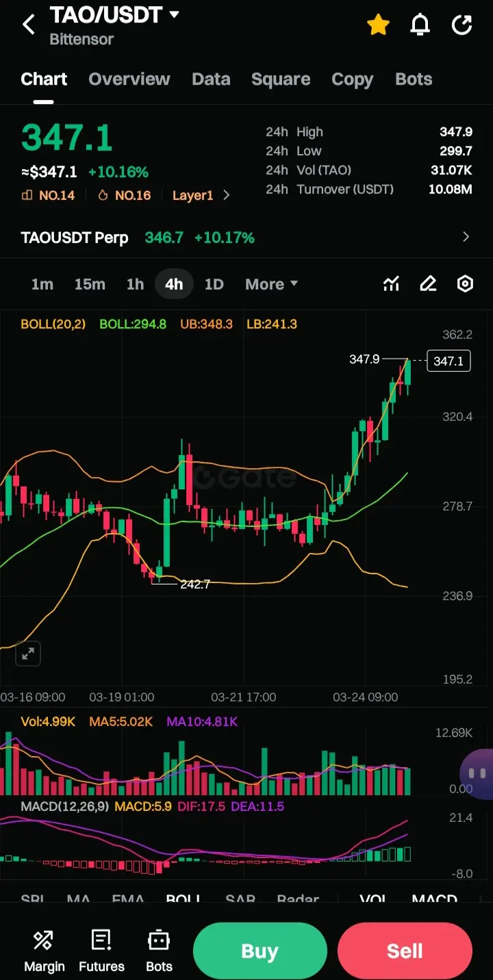Tap the MACD(12,26,9) indicator label
The image size is (493, 980).
point(64,807)
